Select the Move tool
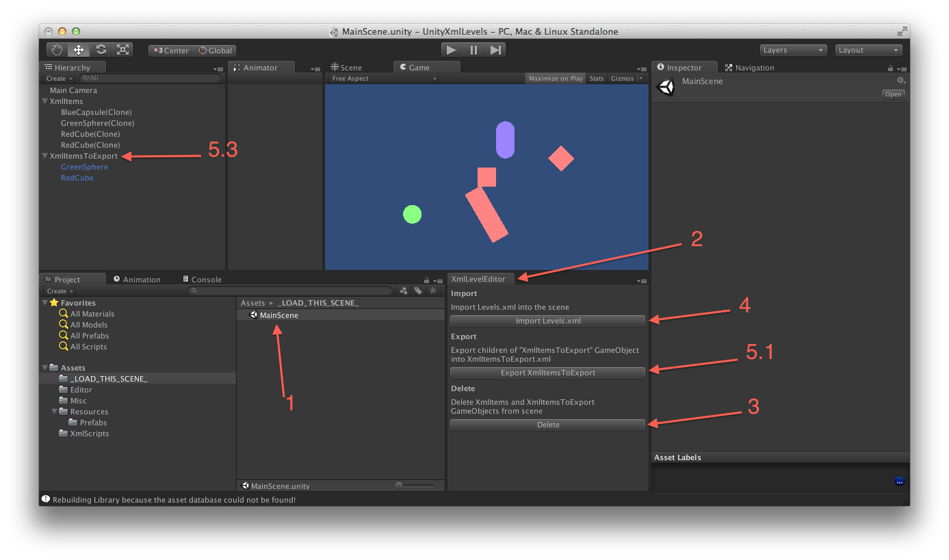The width and height of the screenshot is (949, 560). 79,50
